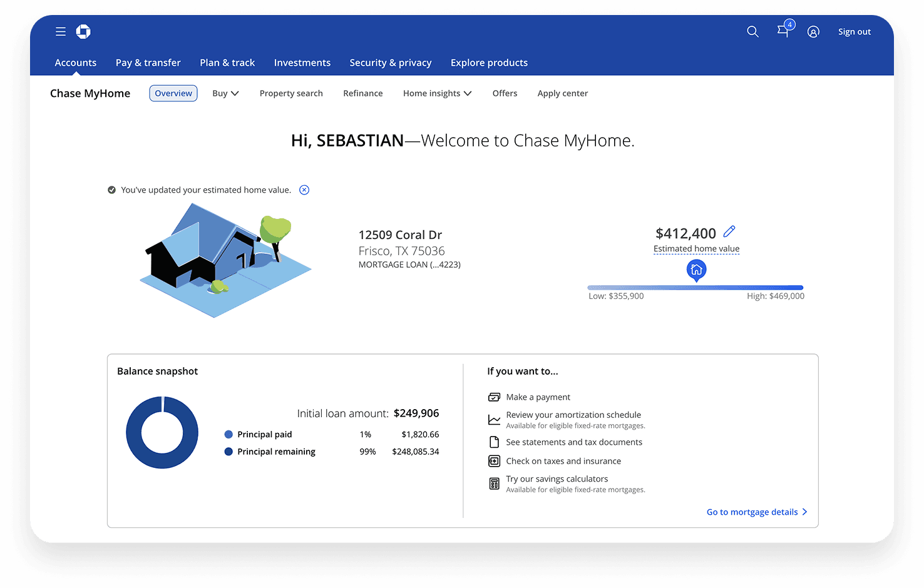Open the Plan & track tab
Screen dimensions: 924x588
tap(227, 63)
